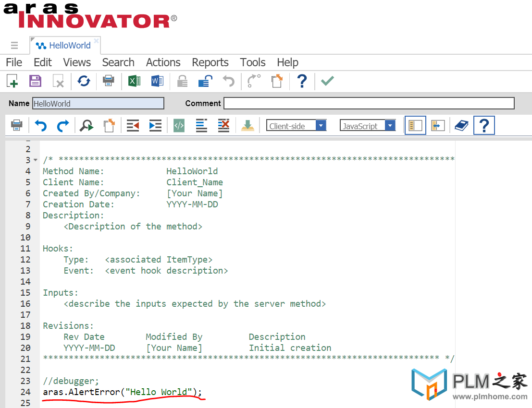Open the Reports menu
Screen dimensions: 532x408
[x=210, y=62]
